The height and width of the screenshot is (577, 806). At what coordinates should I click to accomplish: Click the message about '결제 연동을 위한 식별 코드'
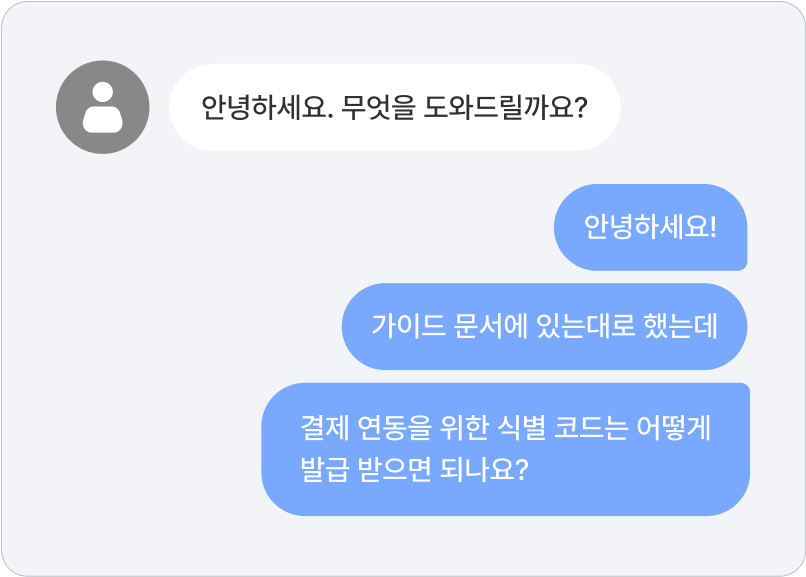click(505, 449)
